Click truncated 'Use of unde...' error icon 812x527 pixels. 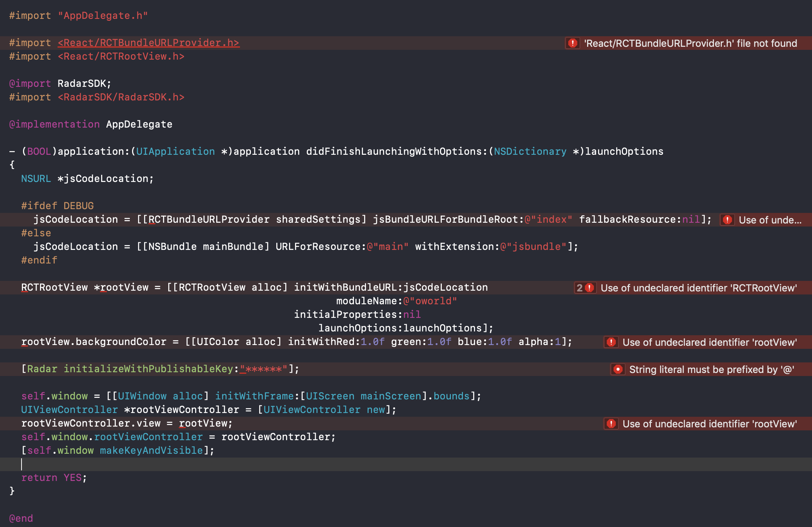click(727, 220)
